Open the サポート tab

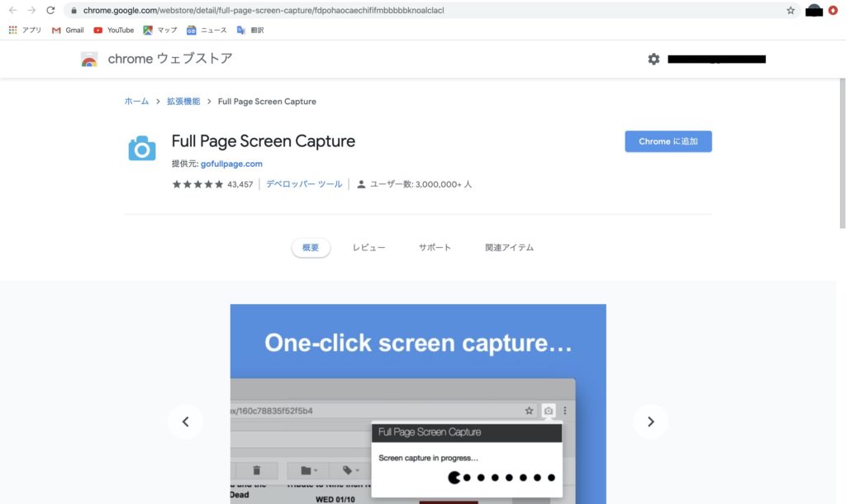[435, 248]
